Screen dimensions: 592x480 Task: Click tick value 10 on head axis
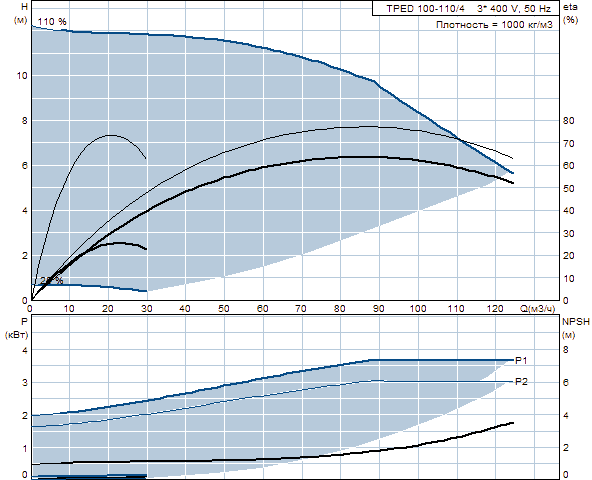coord(22,76)
